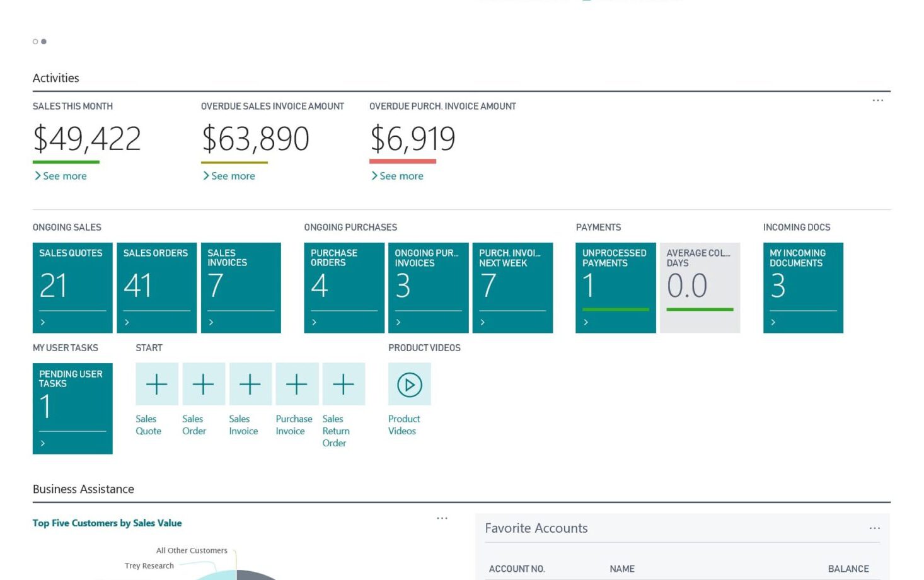This screenshot has height=580, width=924.
Task: Click the Sales Invoice start link text
Action: [x=243, y=425]
